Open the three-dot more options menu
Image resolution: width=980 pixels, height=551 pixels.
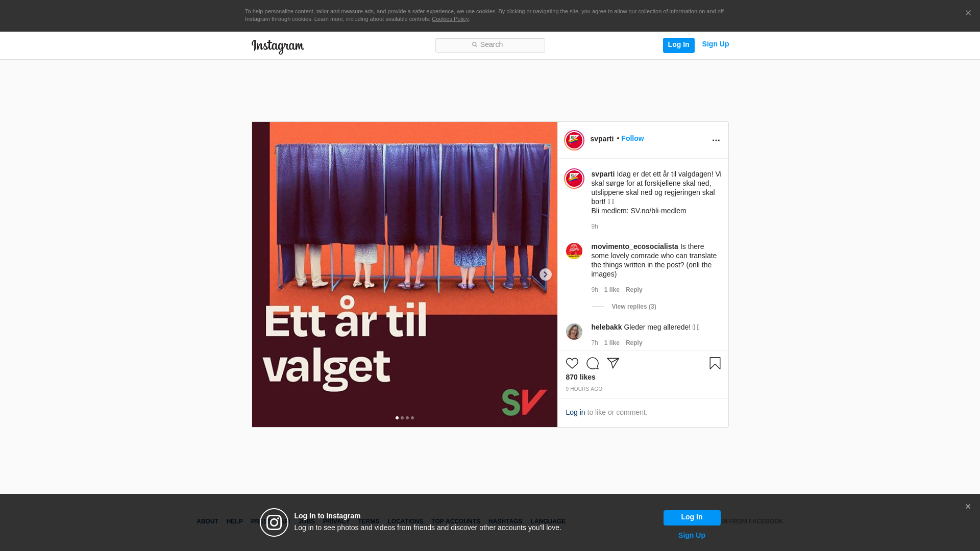pos(716,140)
